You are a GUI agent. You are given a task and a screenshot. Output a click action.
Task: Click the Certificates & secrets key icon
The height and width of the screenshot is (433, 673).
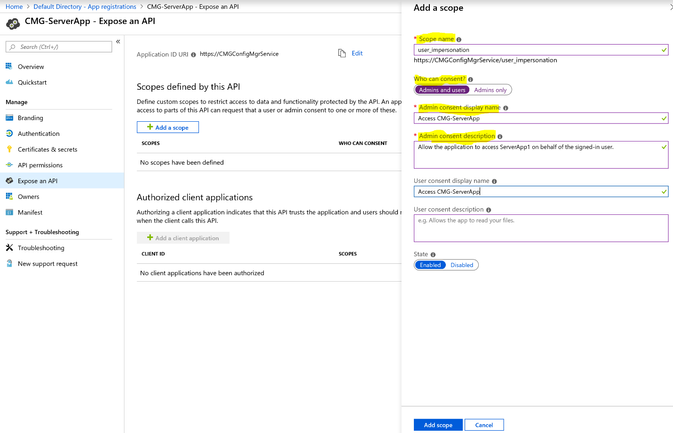click(x=9, y=149)
